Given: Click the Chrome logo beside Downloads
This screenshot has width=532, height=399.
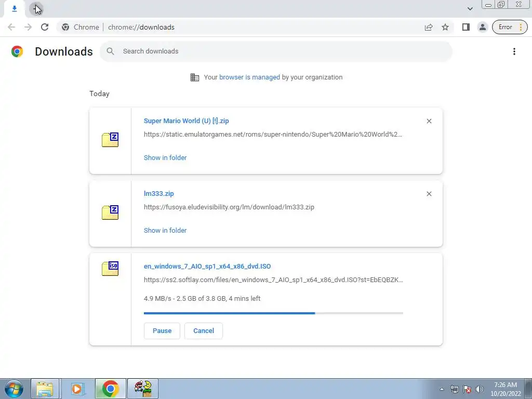Looking at the screenshot, I should (17, 51).
